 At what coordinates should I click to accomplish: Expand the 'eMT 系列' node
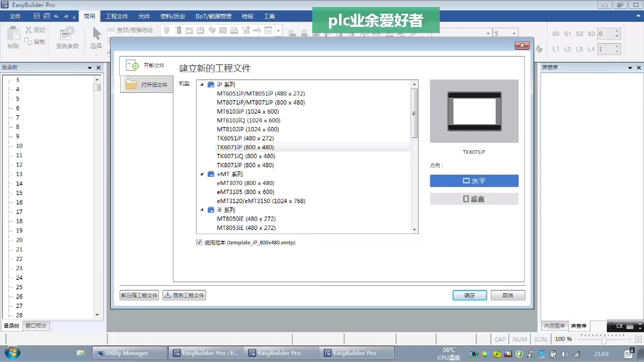pyautogui.click(x=201, y=174)
